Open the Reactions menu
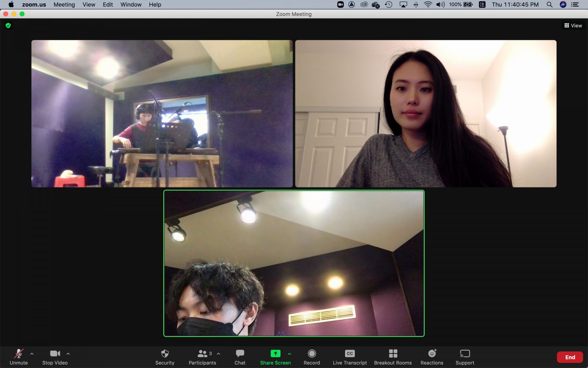 [x=432, y=357]
